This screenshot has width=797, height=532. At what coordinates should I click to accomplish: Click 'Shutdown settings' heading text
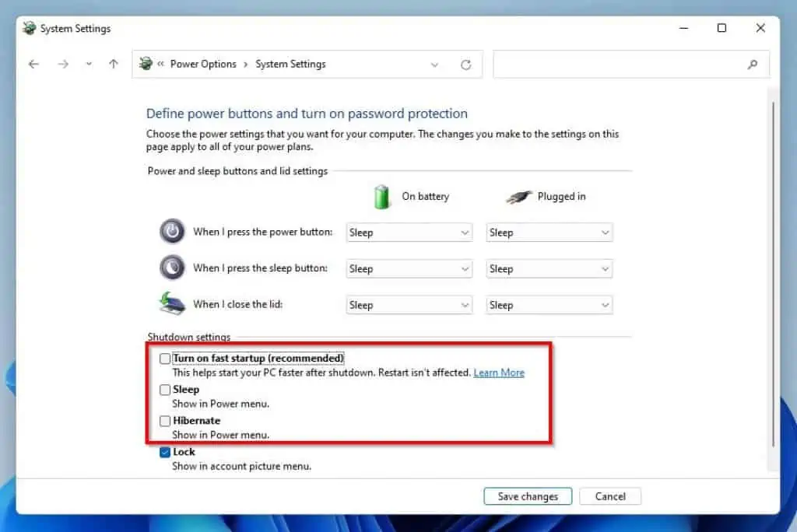(x=188, y=337)
